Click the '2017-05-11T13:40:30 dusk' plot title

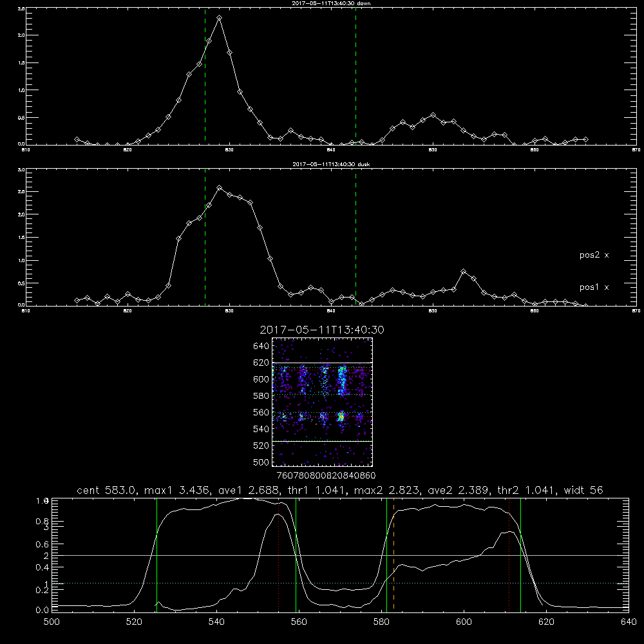[x=331, y=164]
